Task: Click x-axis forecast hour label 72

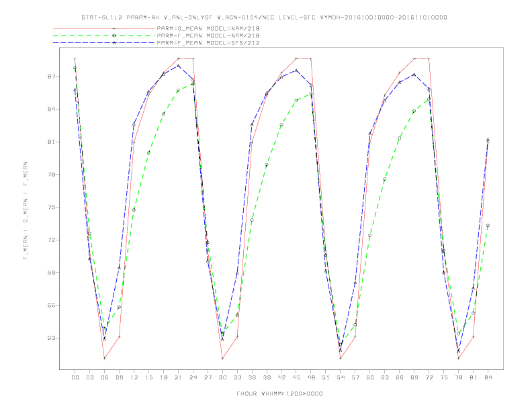Action: [429, 377]
